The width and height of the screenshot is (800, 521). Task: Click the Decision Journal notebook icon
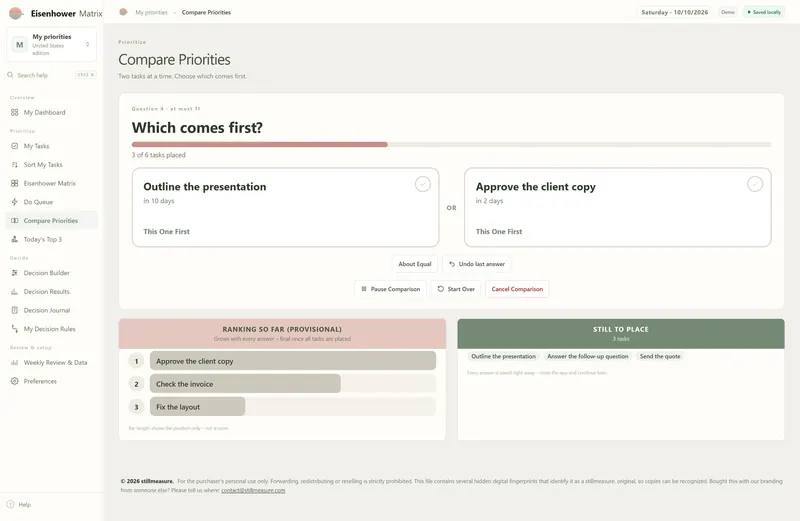[x=14, y=310]
